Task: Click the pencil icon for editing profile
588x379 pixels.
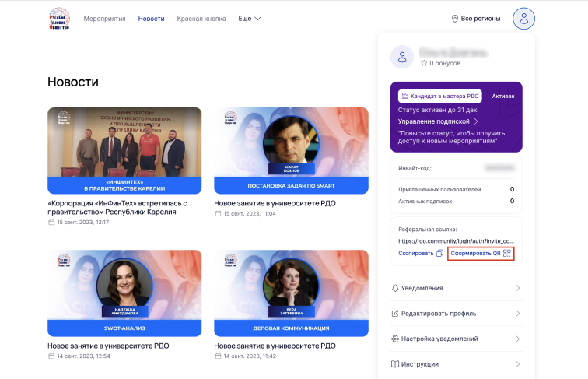Action: click(394, 314)
